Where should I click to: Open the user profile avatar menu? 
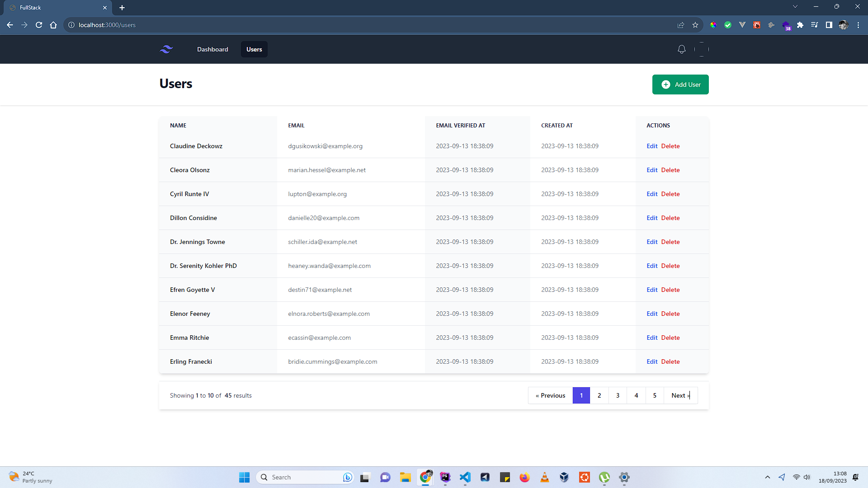tap(702, 49)
